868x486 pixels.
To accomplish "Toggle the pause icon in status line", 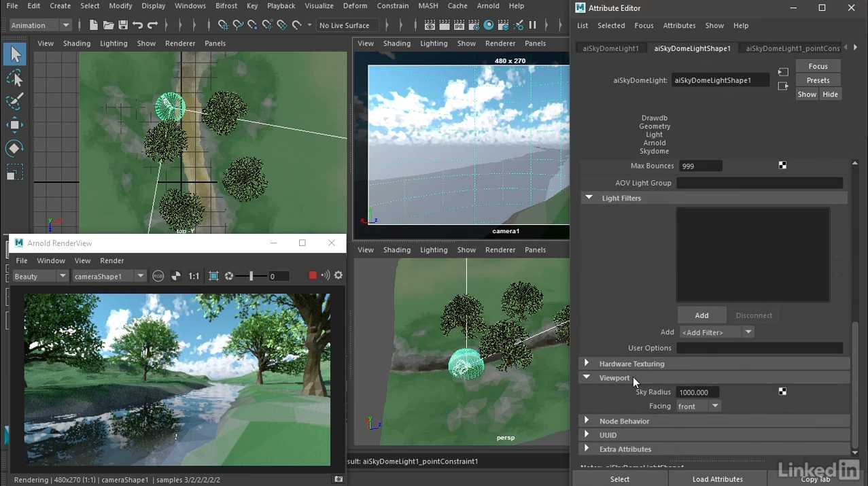I will tap(533, 25).
